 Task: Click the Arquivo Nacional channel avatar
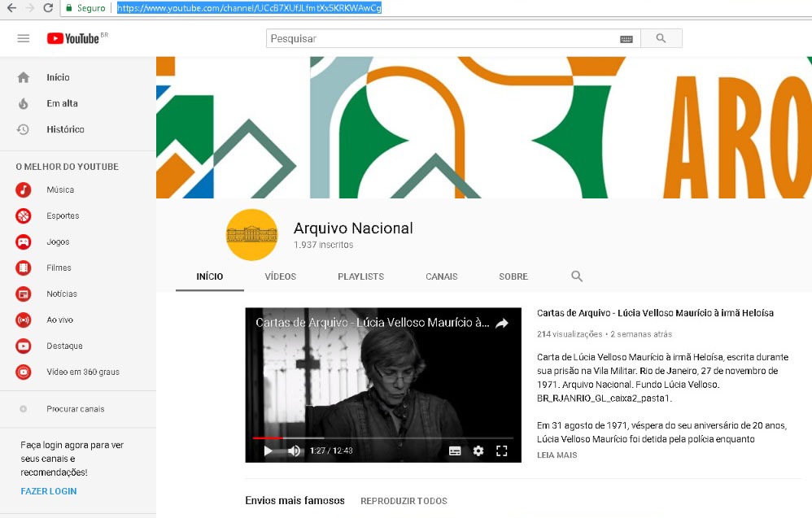[251, 235]
